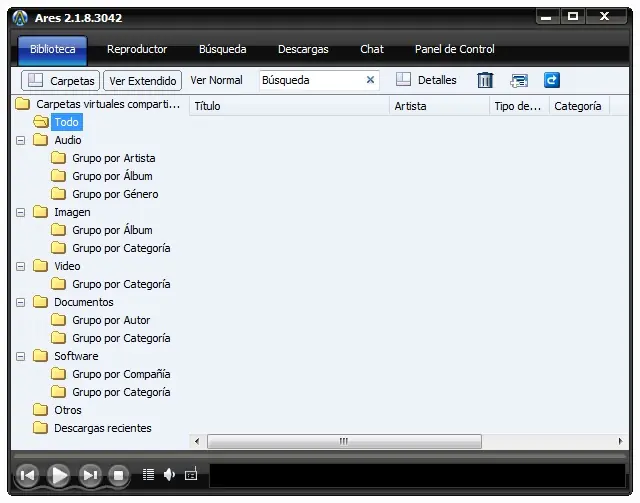
Task: Click the add to playlist icon
Action: click(x=519, y=80)
